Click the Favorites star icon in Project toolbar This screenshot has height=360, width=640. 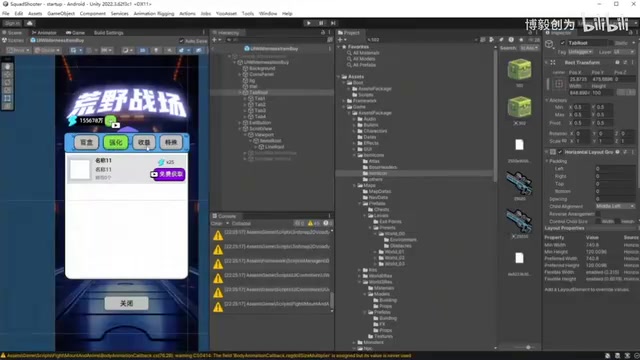(521, 40)
